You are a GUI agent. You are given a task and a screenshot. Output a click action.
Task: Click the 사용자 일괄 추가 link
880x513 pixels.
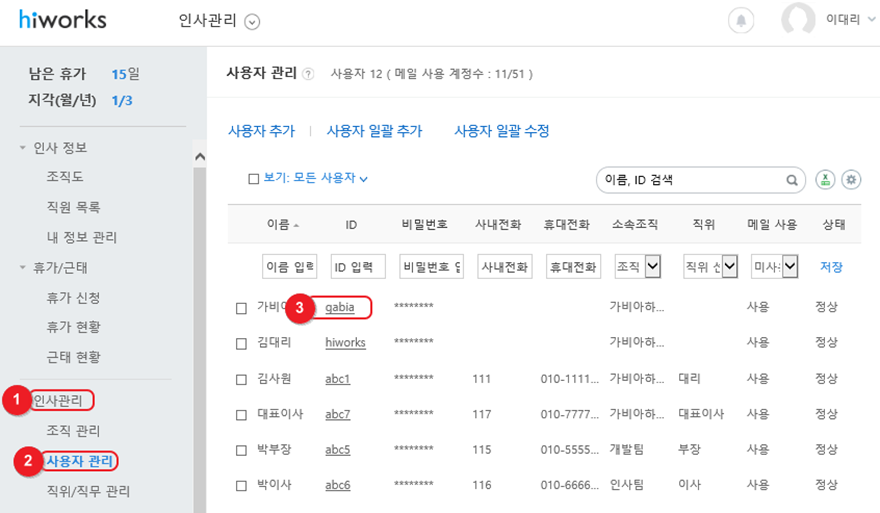point(374,131)
